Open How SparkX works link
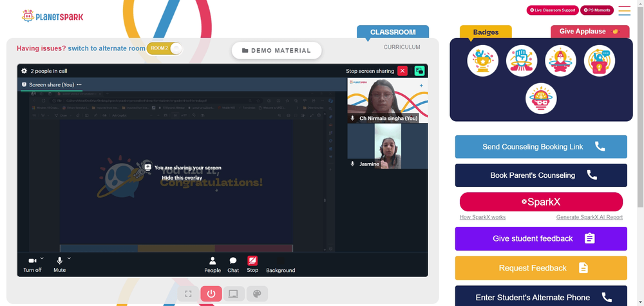 point(482,217)
